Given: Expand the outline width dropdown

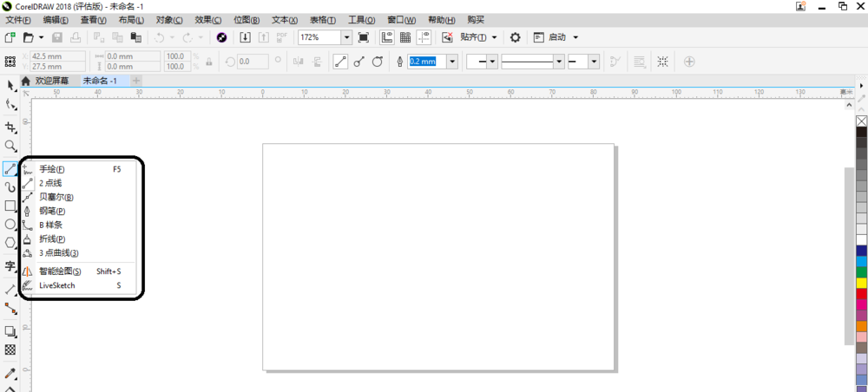Looking at the screenshot, I should coord(452,62).
